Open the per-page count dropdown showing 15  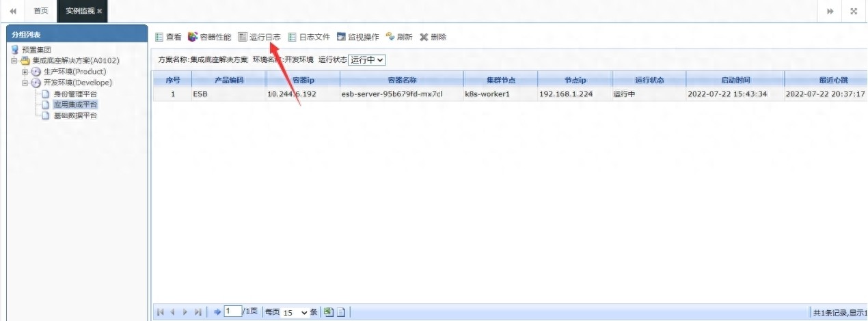coord(296,312)
